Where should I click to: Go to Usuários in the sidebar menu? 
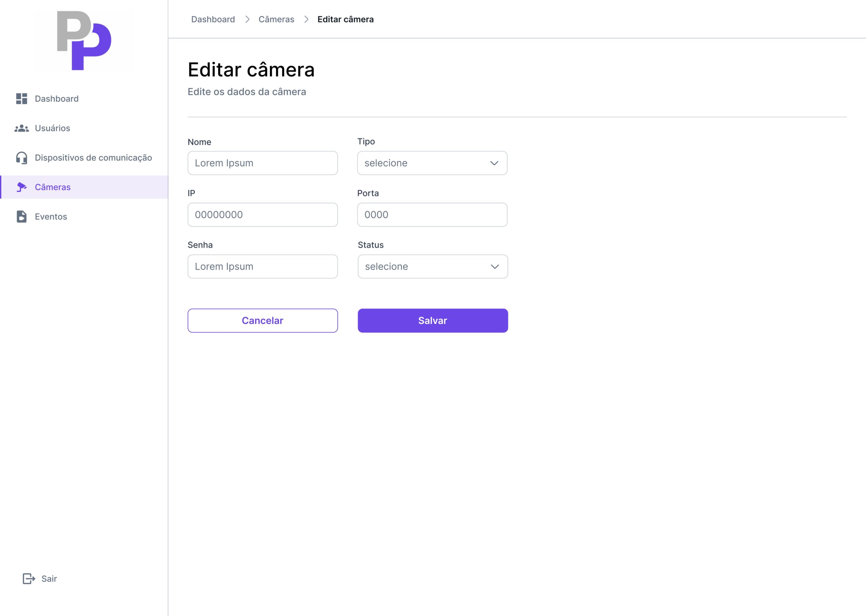click(x=52, y=128)
